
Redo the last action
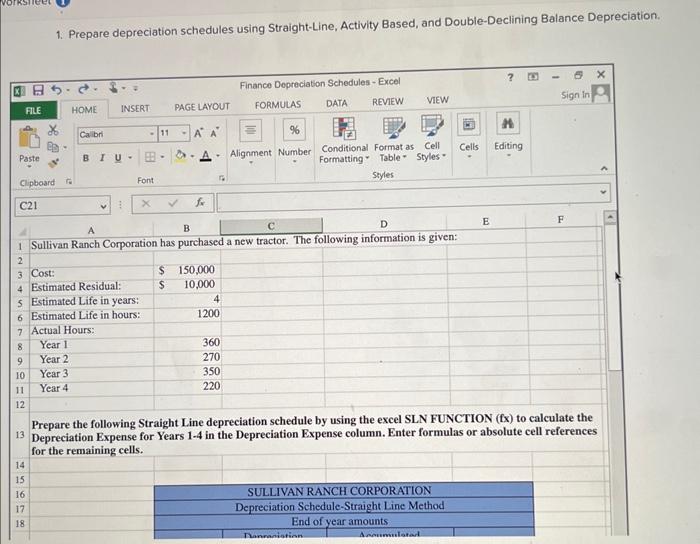click(x=83, y=90)
